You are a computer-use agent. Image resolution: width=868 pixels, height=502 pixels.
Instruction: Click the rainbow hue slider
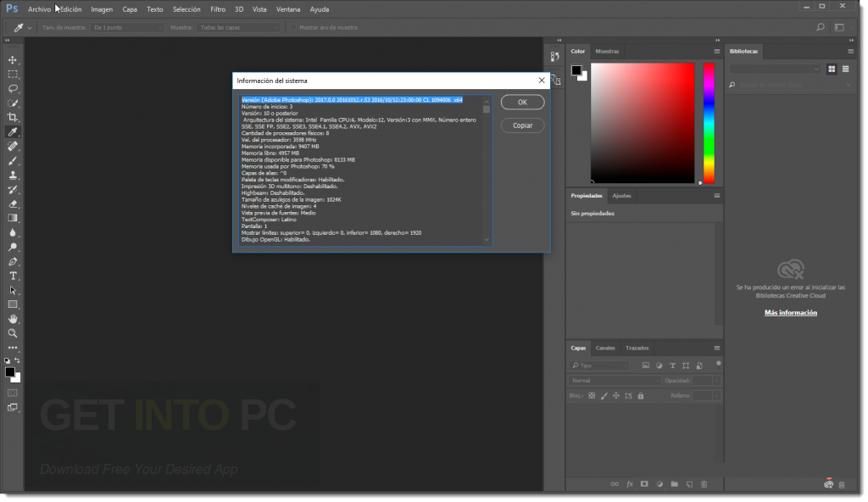(x=709, y=123)
